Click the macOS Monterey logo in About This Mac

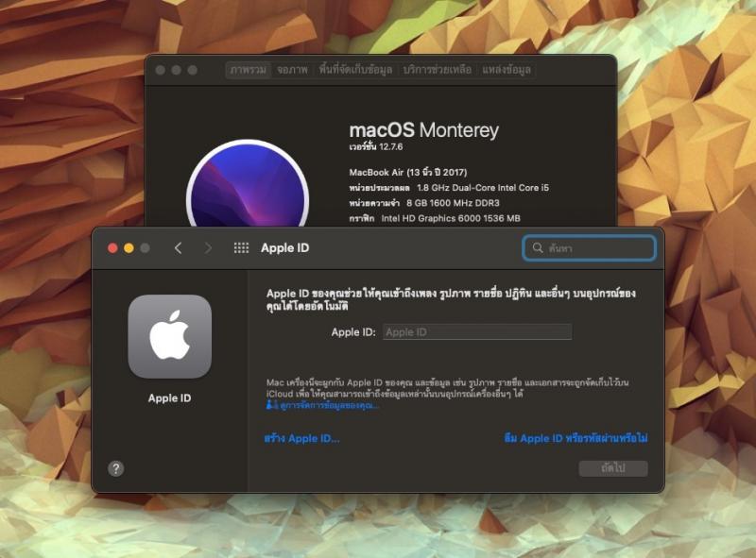point(248,184)
